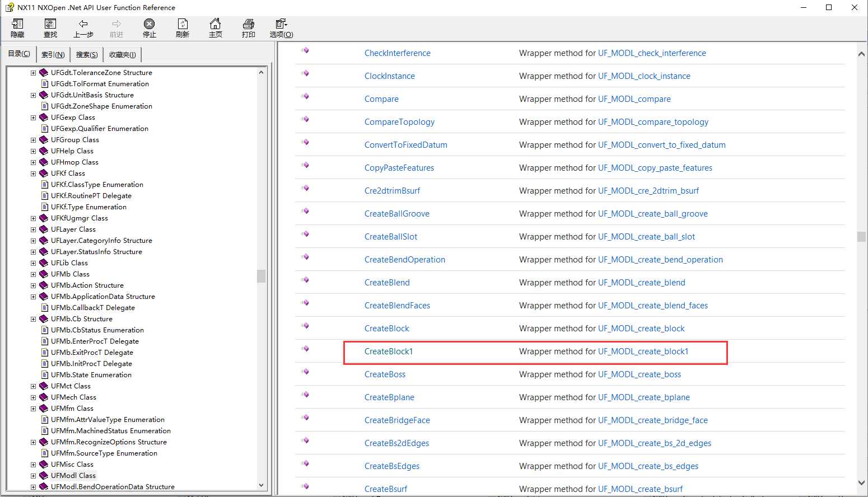Select UFKfUgmgr Class in the tree
The width and height of the screenshot is (868, 497).
(x=80, y=218)
